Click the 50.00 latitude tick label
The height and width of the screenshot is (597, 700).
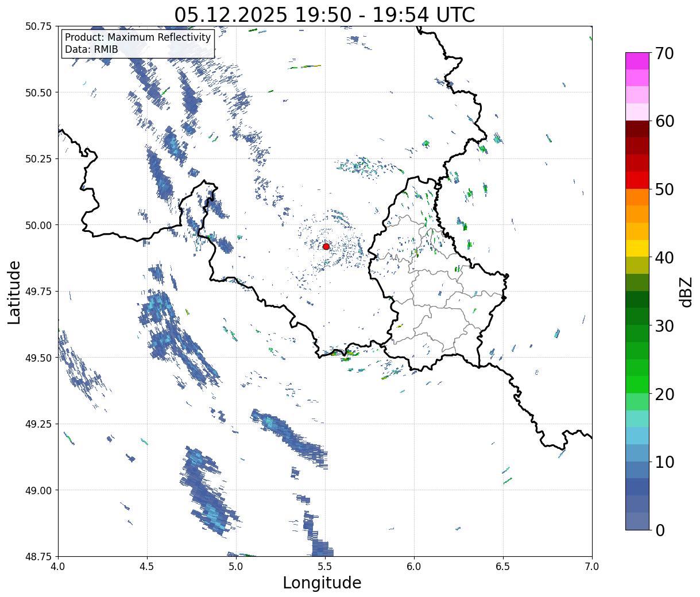click(x=38, y=225)
